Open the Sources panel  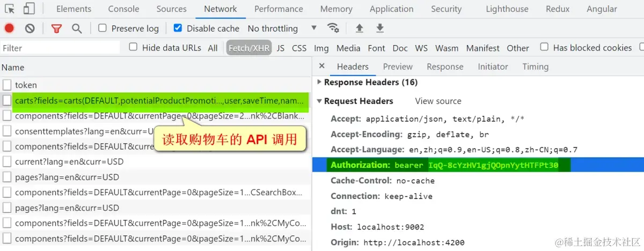coord(172,9)
